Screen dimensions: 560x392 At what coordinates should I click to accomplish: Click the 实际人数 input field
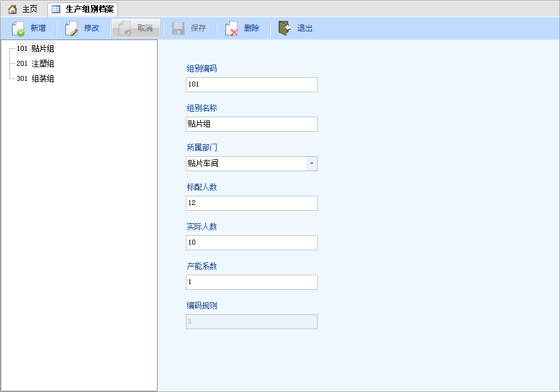tap(251, 243)
